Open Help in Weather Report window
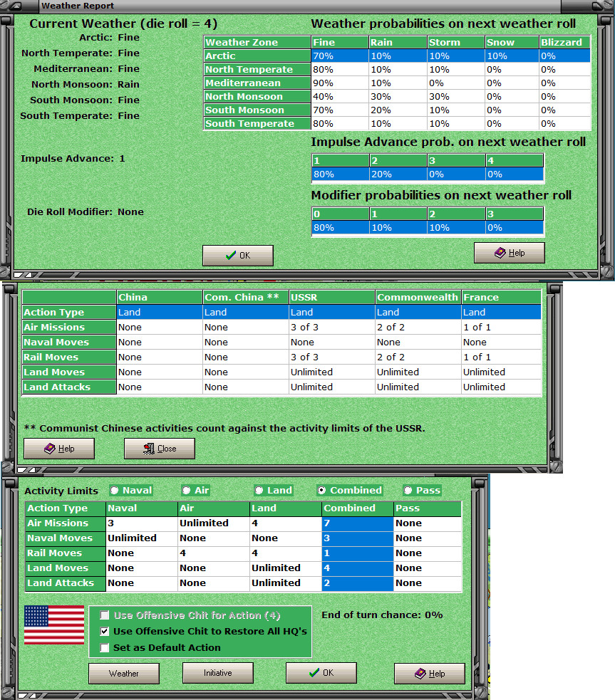Image resolution: width=615 pixels, height=700 pixels. click(x=509, y=253)
